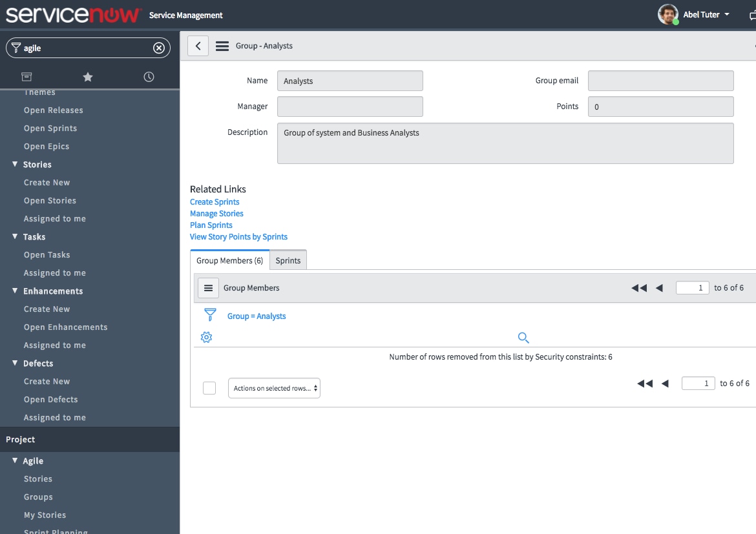The image size is (756, 534).
Task: Open the Group Members list menu icon
Action: [208, 288]
